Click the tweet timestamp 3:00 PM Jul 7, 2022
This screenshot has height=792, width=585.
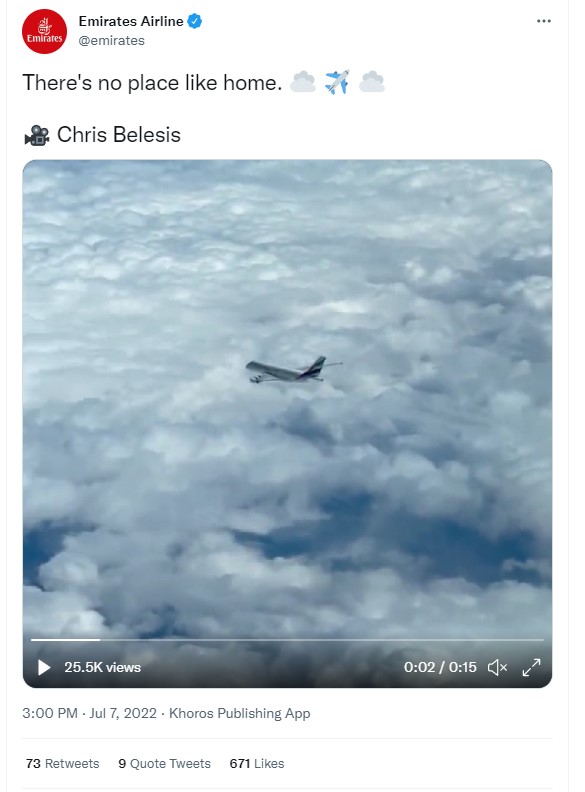click(89, 713)
